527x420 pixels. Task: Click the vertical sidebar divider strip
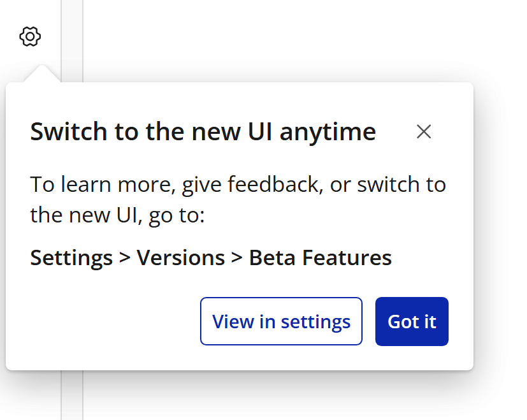click(x=72, y=395)
